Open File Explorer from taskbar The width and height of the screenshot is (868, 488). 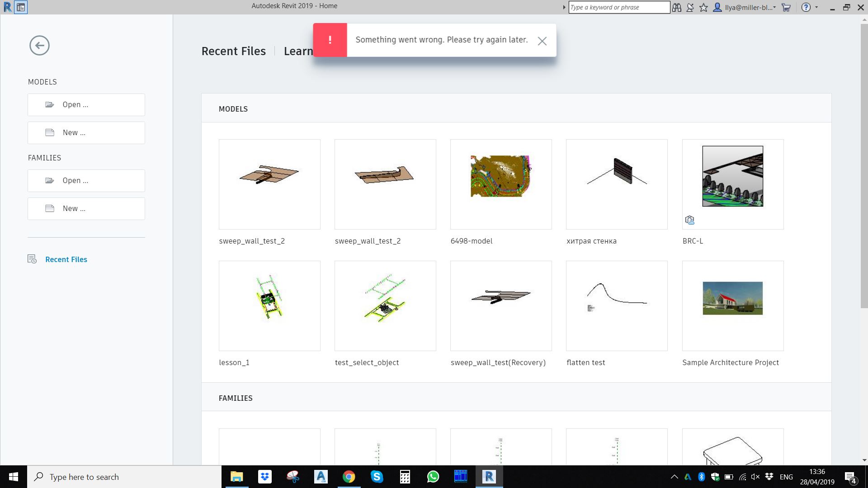tap(237, 477)
